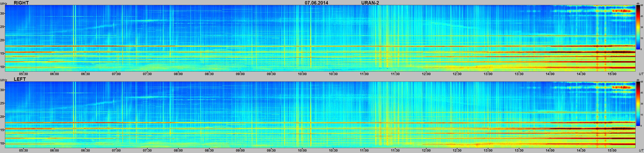Click 06:30 tick on LEFT panel time axis
Screen dimensions: 644x153
(x=85, y=150)
